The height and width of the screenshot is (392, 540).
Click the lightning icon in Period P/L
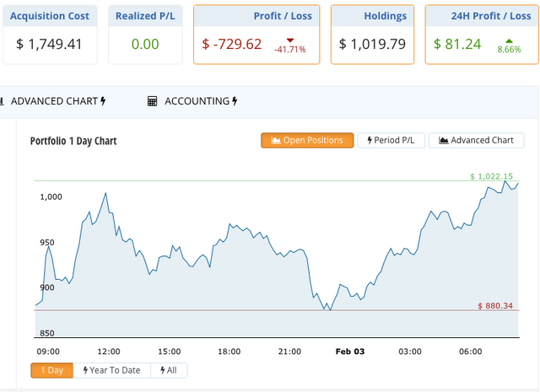[371, 141]
